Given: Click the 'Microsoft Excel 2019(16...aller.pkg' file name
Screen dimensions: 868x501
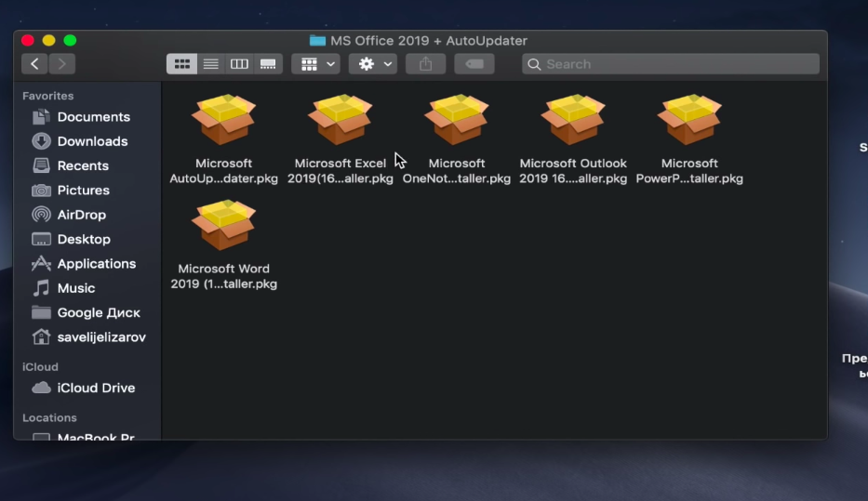Looking at the screenshot, I should [x=341, y=171].
